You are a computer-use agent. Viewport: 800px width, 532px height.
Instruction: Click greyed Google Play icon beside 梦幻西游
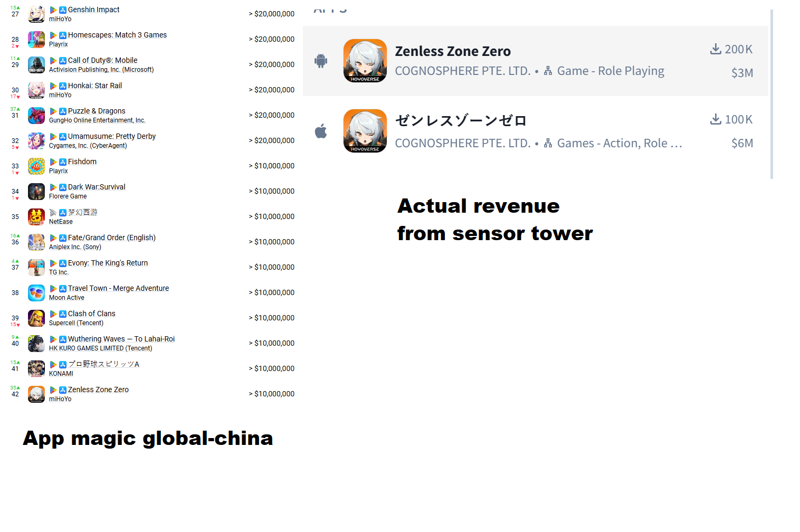53,213
